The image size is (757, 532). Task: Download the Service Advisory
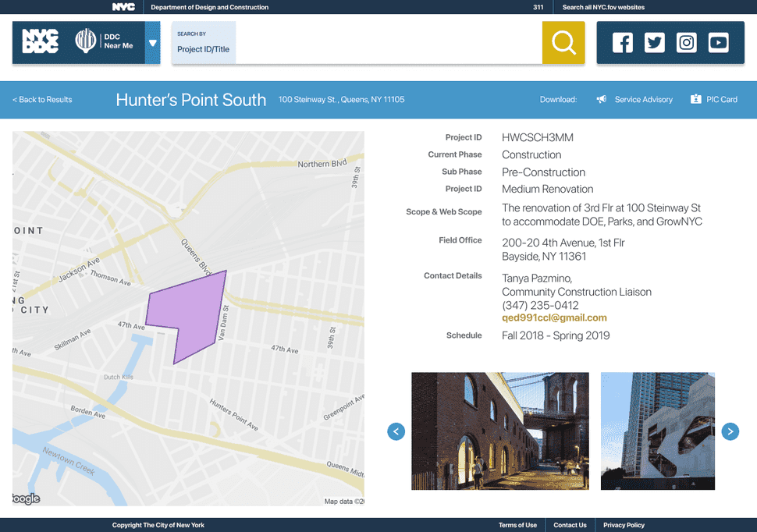point(643,99)
